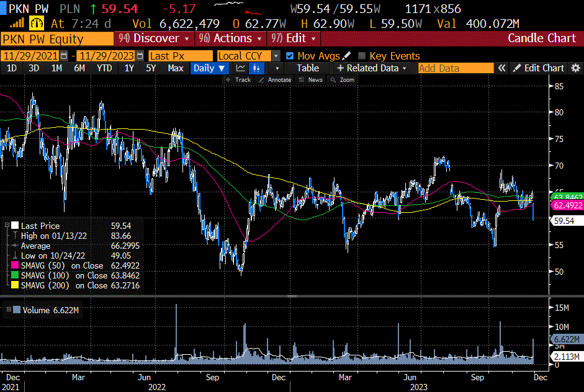This screenshot has width=584, height=392.
Task: Click the Volume blue-gray color swatch
Action: coord(17,310)
